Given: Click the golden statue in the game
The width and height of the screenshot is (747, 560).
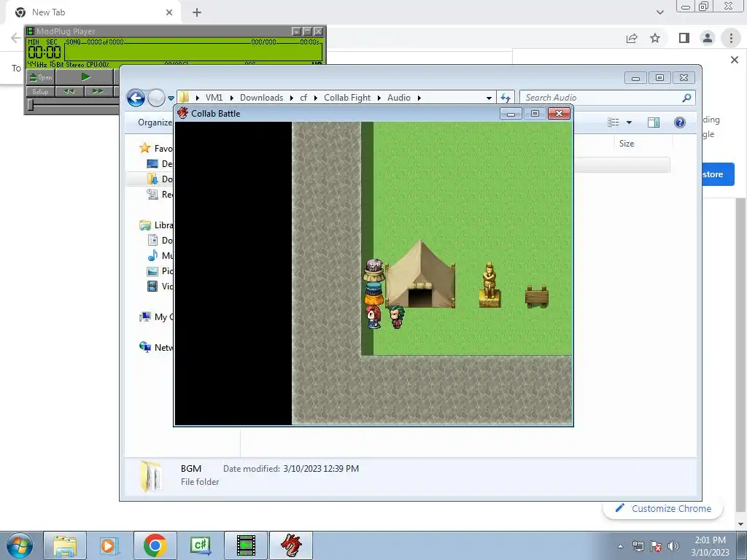Looking at the screenshot, I should 489,285.
